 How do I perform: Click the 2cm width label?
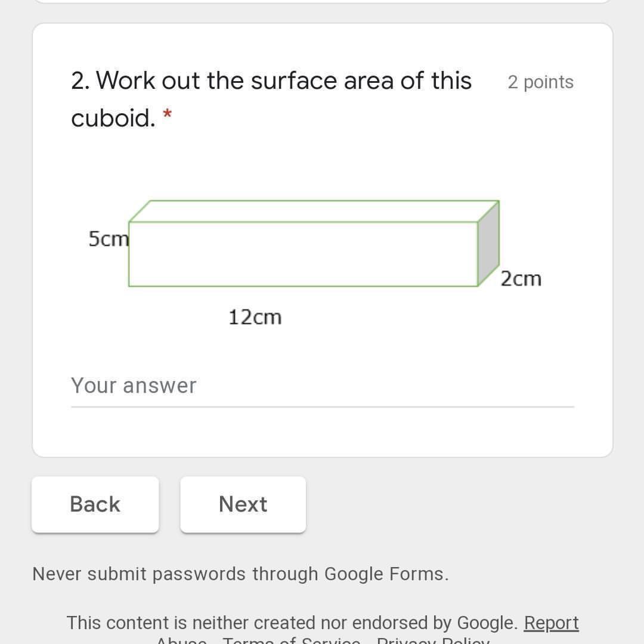pyautogui.click(x=521, y=278)
